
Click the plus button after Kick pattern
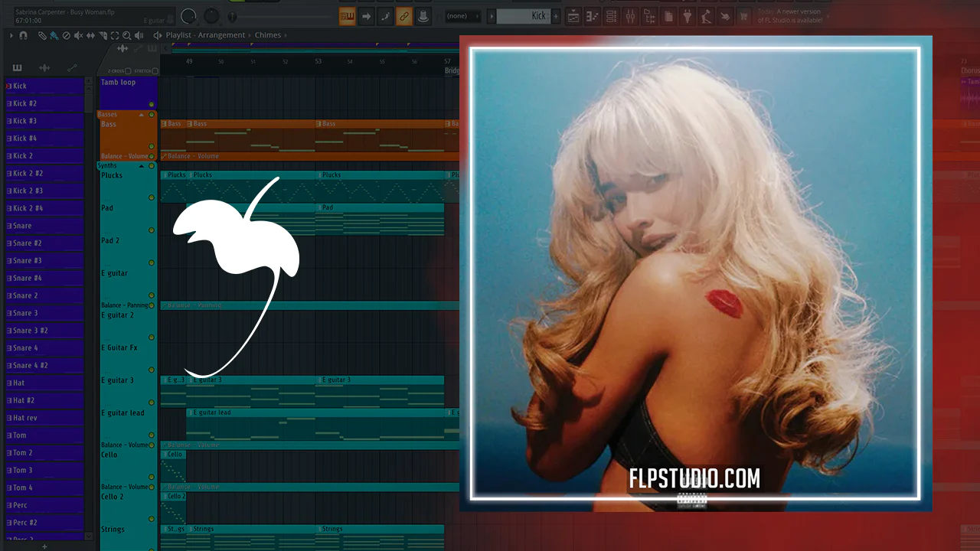pyautogui.click(x=556, y=16)
